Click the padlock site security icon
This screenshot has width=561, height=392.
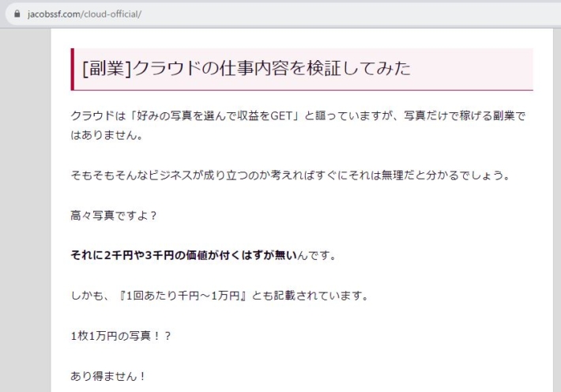pos(17,14)
